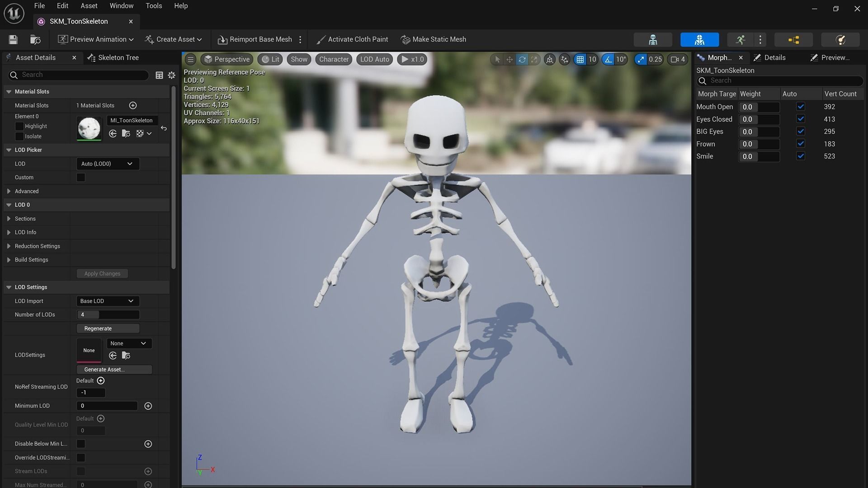Image resolution: width=868 pixels, height=488 pixels.
Task: Expand Reduction Settings
Action: [9, 246]
